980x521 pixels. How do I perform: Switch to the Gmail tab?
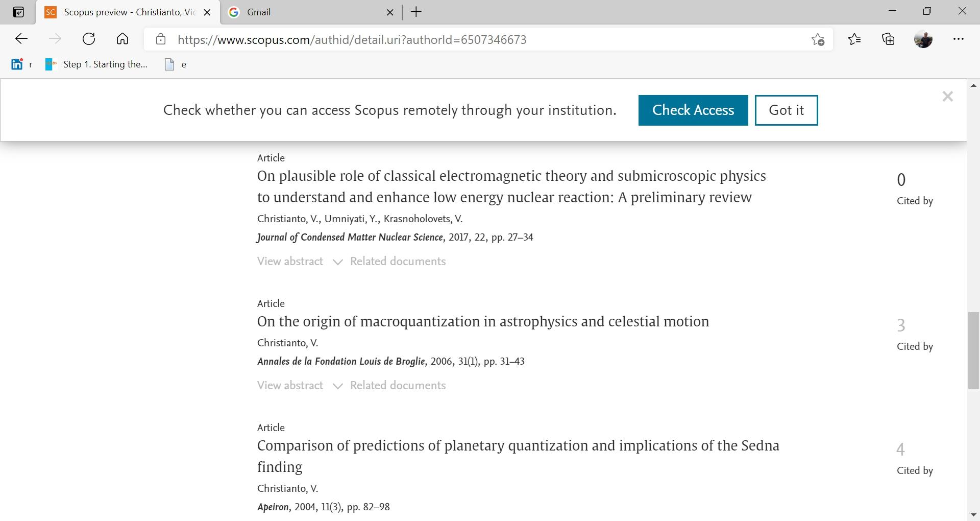pos(306,12)
